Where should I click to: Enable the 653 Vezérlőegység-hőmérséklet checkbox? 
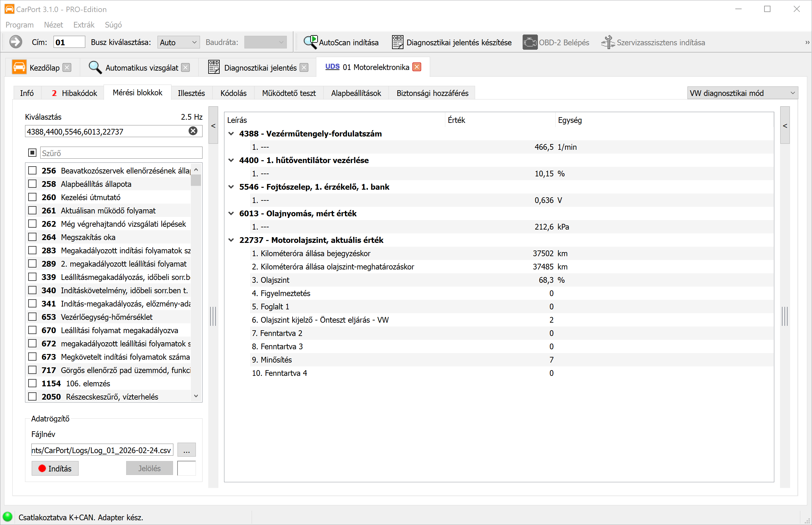coord(32,317)
